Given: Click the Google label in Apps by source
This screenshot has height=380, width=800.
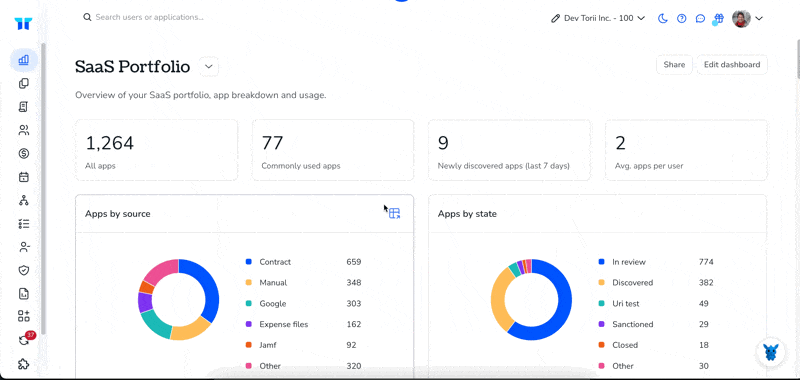Looking at the screenshot, I should click(272, 303).
